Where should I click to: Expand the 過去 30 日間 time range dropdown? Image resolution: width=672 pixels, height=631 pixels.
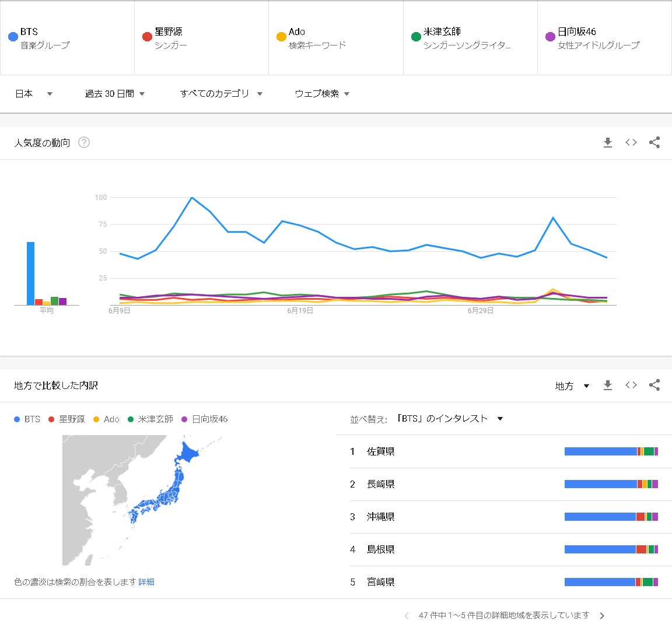point(115,94)
